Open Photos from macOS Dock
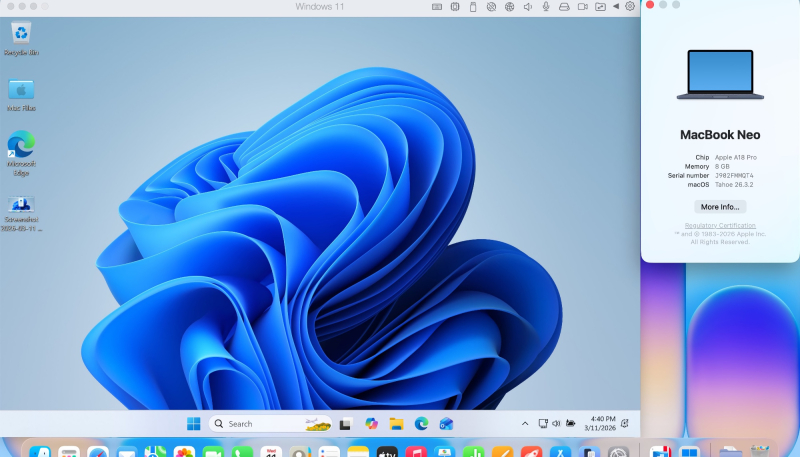The image size is (800, 457). tap(184, 452)
